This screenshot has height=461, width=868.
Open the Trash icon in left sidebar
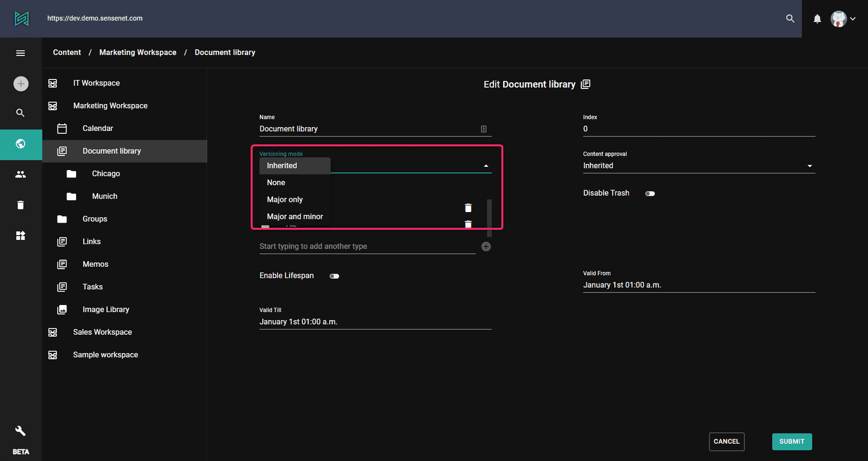coord(21,205)
